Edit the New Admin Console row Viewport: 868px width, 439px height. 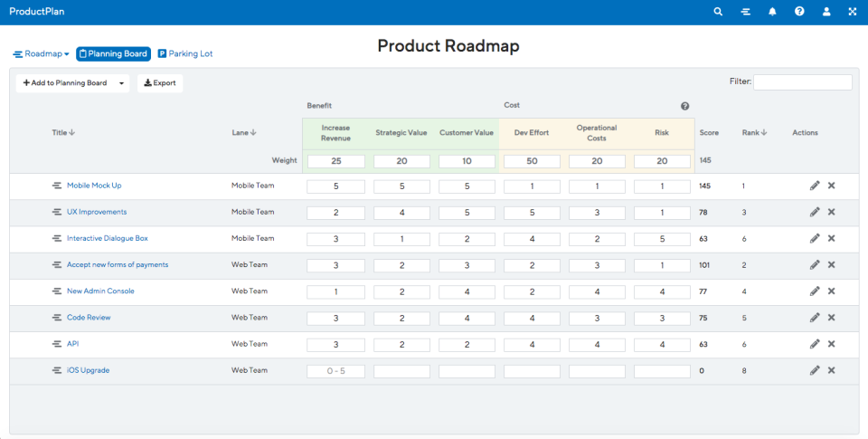[x=815, y=291]
